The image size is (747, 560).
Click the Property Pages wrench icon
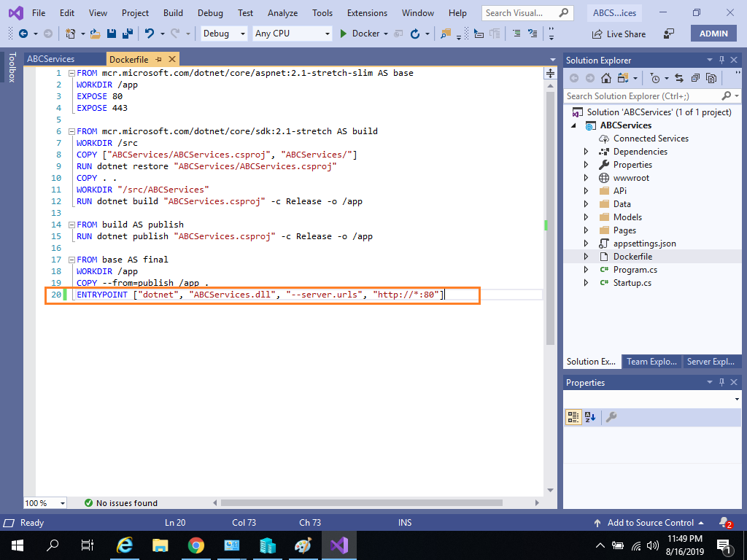point(611,417)
